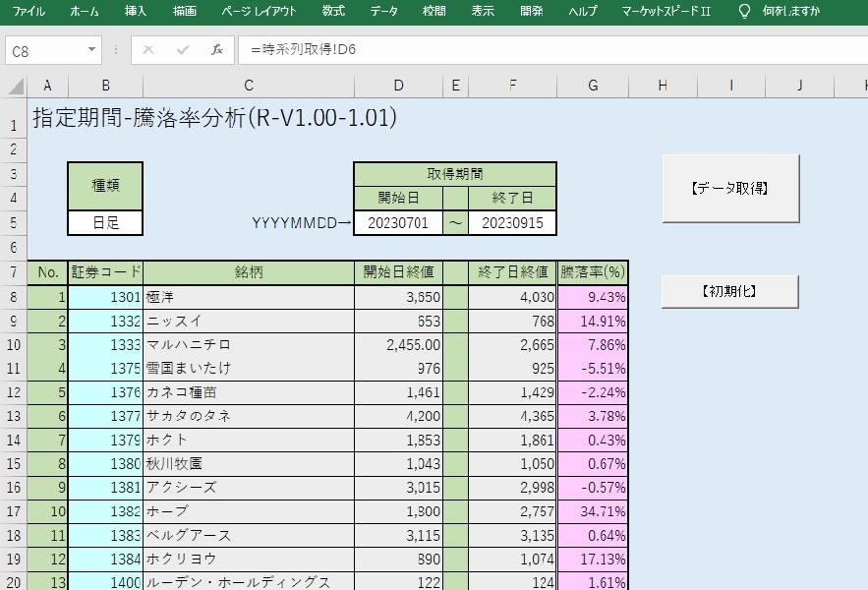Viewport: 868px width, 590px height.
Task: Switch to ページレイアウト tab
Action: point(259,11)
